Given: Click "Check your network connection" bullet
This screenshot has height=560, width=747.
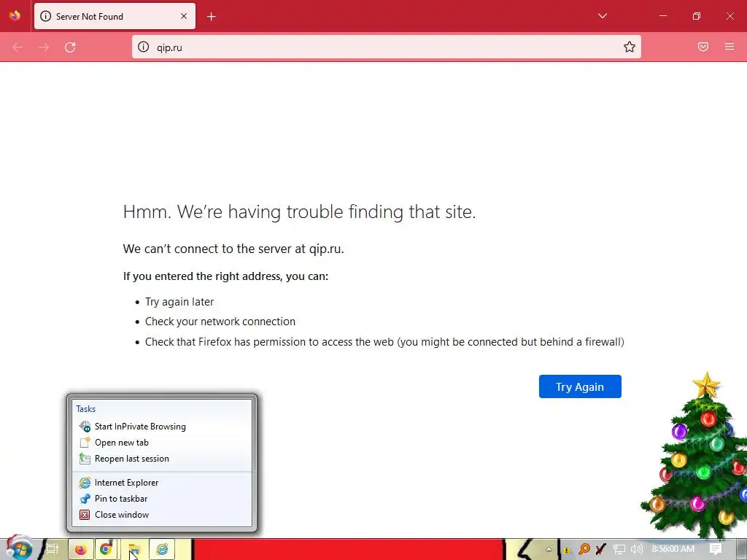Looking at the screenshot, I should pyautogui.click(x=220, y=322).
